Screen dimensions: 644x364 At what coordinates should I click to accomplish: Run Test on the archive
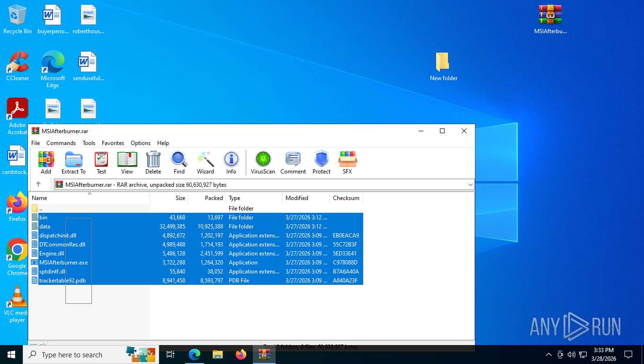(101, 163)
